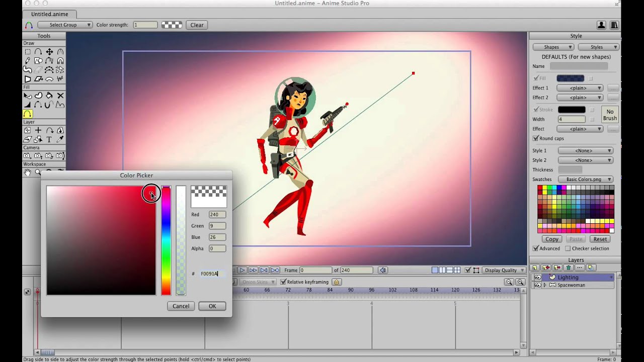The height and width of the screenshot is (362, 644).
Task: Open the Style 1 dropdown
Action: pyautogui.click(x=586, y=150)
